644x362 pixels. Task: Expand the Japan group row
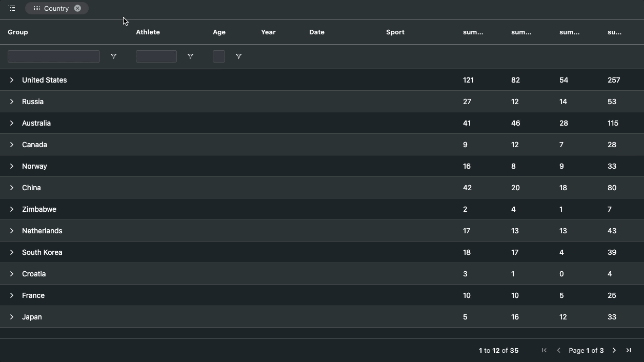(x=12, y=317)
